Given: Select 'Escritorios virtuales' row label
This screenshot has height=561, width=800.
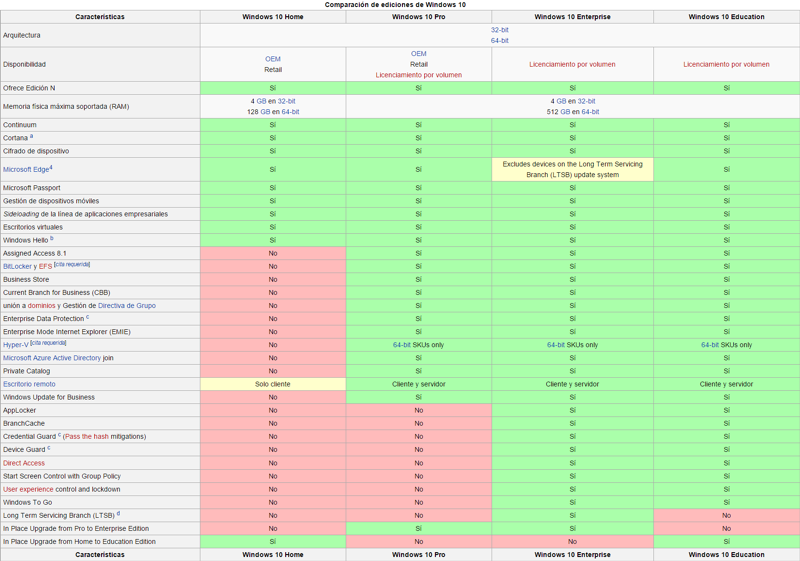Looking at the screenshot, I should pos(33,227).
